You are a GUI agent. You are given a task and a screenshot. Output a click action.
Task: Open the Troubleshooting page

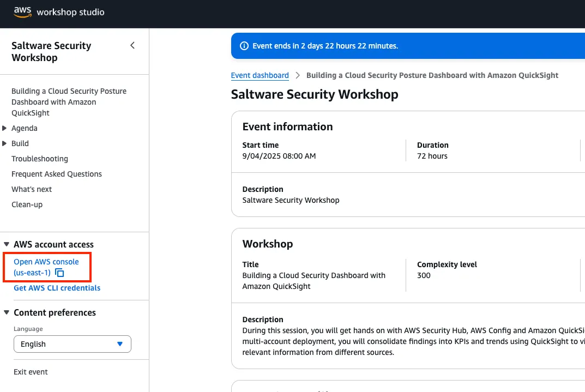pos(40,159)
